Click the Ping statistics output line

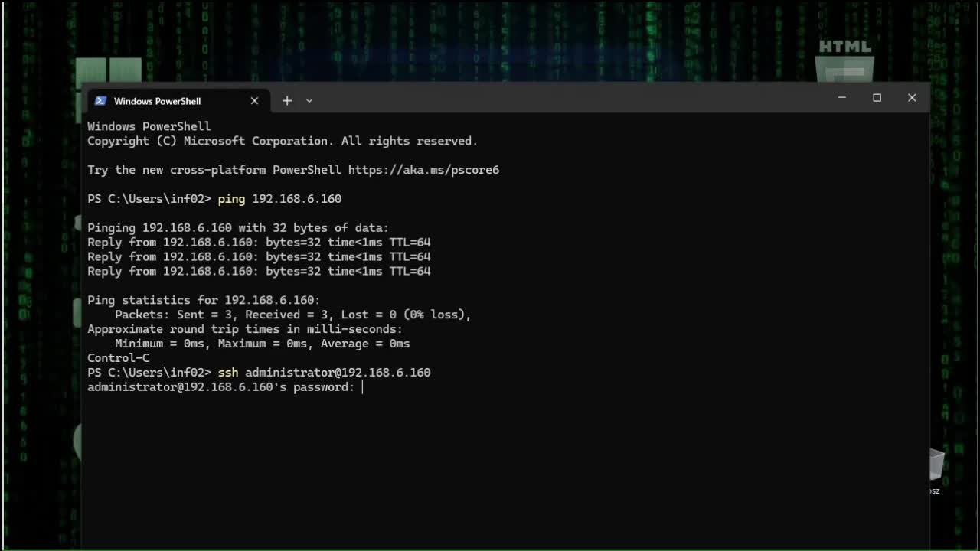[204, 300]
